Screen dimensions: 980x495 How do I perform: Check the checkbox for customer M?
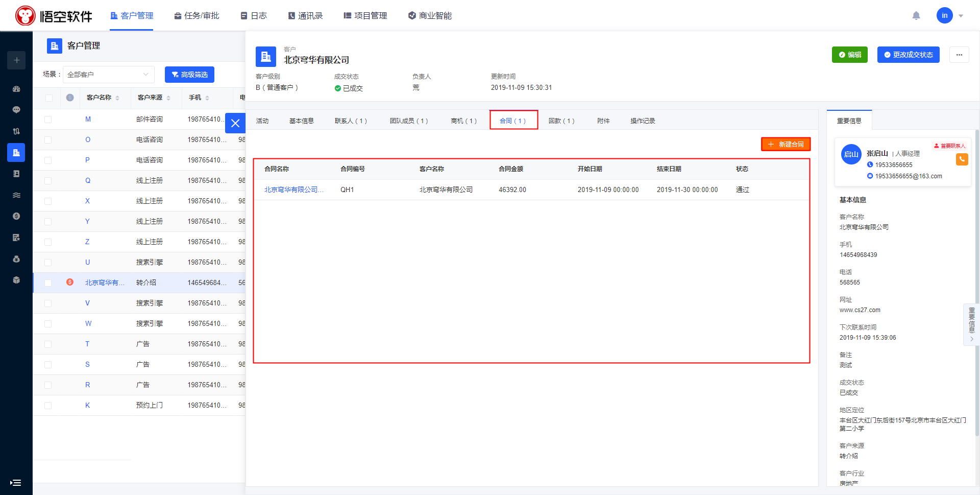pos(48,119)
